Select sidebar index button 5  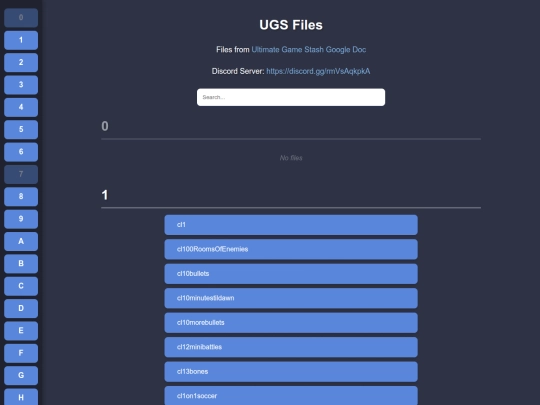(21, 129)
